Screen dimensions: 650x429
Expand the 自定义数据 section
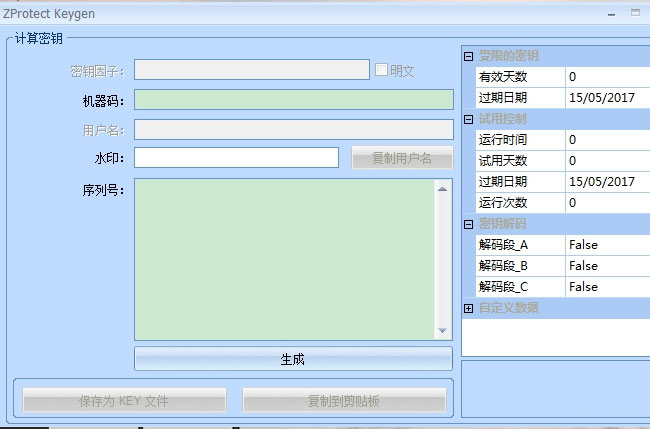pos(468,308)
